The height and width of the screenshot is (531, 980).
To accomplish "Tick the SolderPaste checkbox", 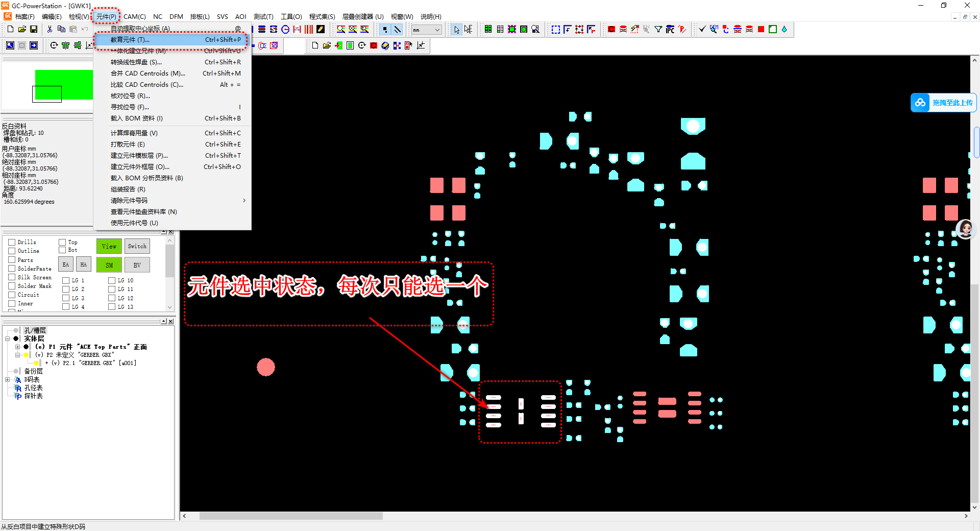I will [12, 269].
